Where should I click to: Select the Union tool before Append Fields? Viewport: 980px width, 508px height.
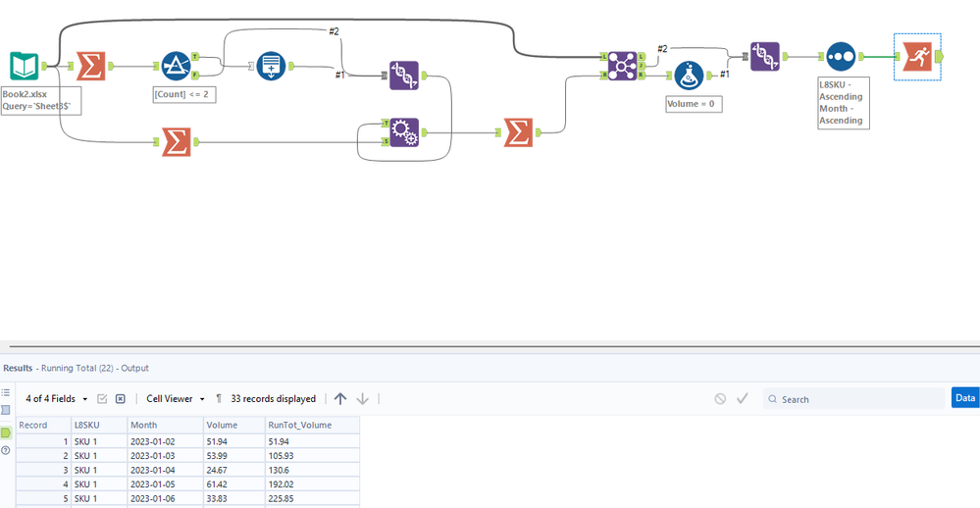(x=404, y=76)
